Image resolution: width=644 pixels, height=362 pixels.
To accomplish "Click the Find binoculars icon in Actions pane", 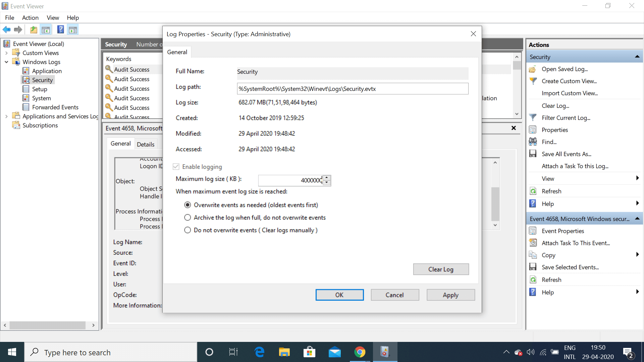I will (533, 141).
